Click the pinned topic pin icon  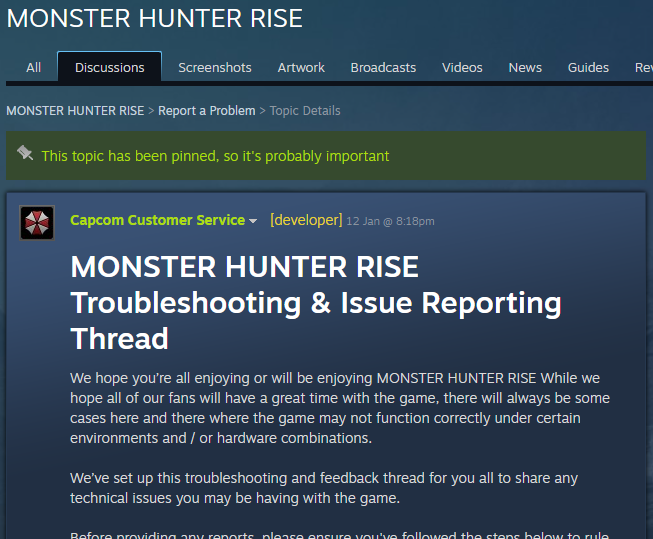[25, 153]
